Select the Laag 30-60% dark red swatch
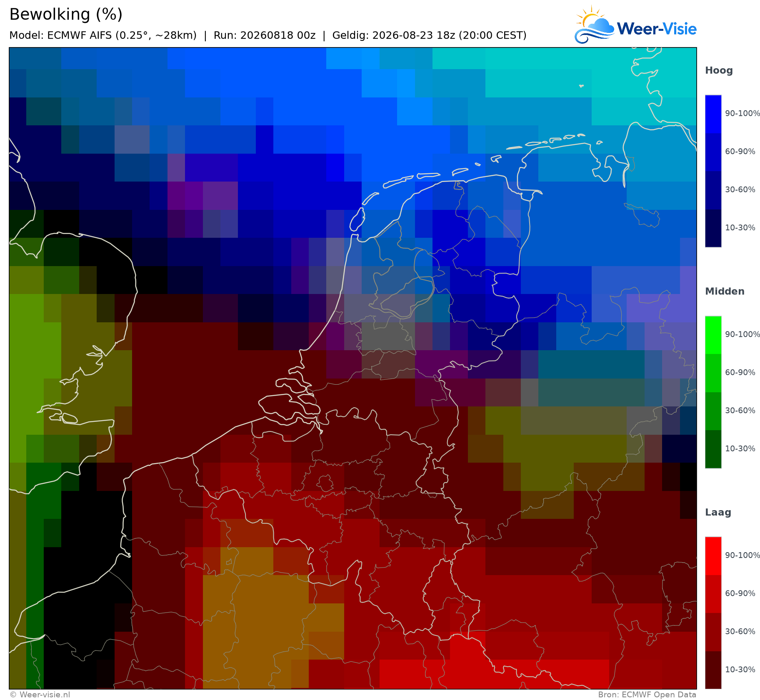Image resolution: width=760 pixels, height=700 pixels. 713,632
